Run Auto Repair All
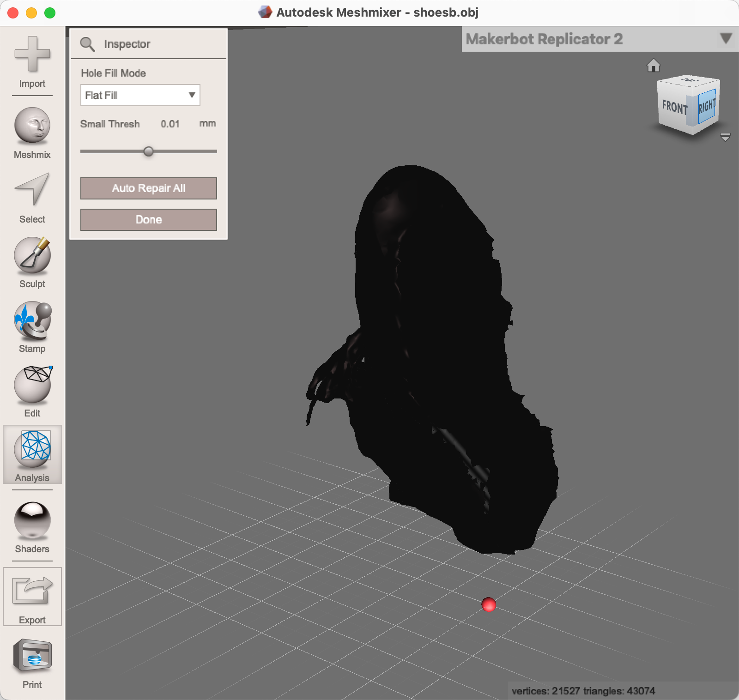 coord(148,188)
